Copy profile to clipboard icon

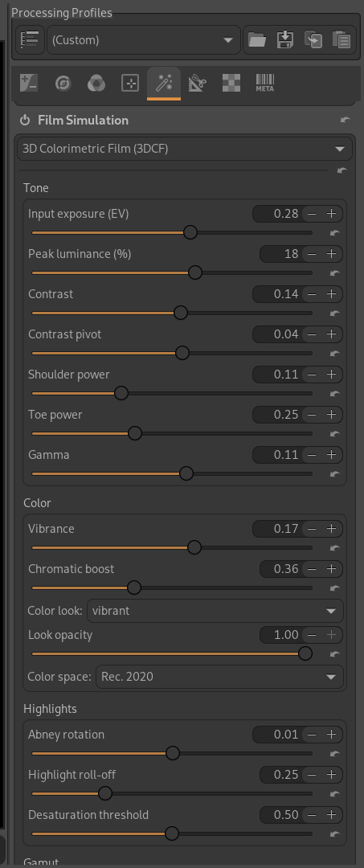[x=313, y=40]
